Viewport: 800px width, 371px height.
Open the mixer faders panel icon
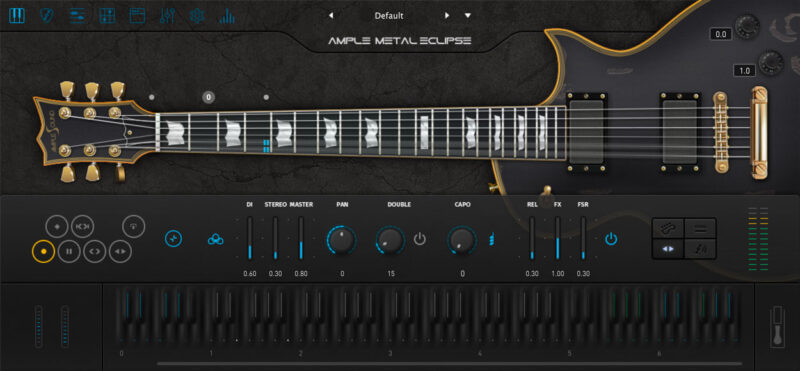tap(166, 16)
